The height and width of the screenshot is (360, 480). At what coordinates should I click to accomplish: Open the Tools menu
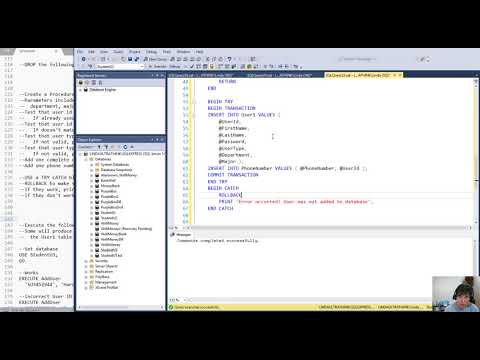tap(167, 52)
